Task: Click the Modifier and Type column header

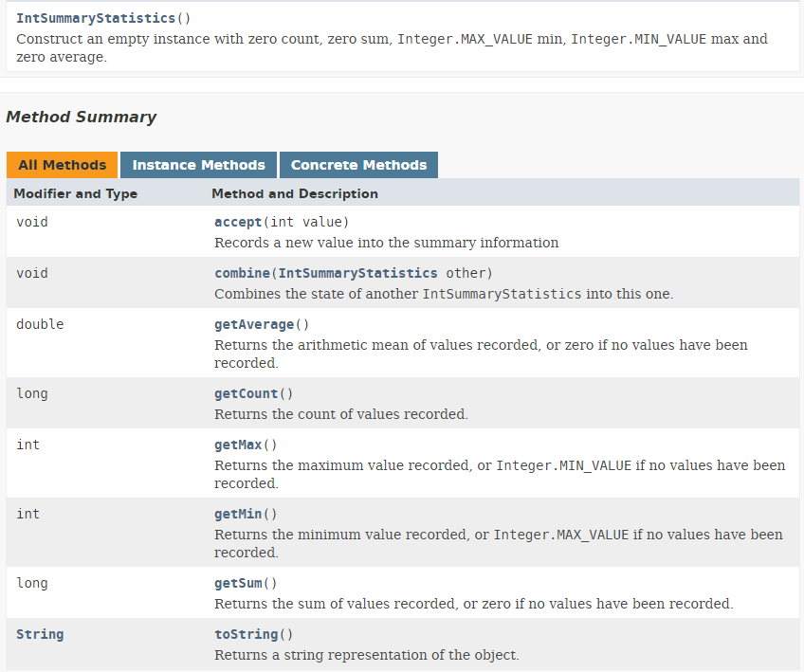Action: pyautogui.click(x=75, y=193)
